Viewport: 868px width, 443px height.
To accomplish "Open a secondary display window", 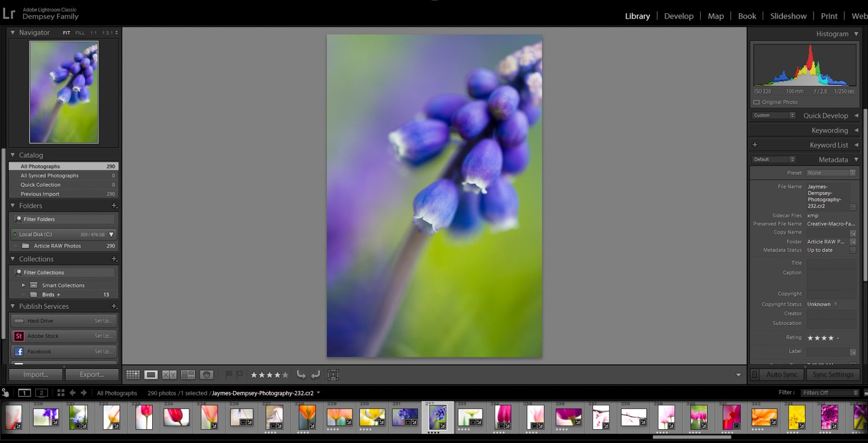I will pos(41,393).
